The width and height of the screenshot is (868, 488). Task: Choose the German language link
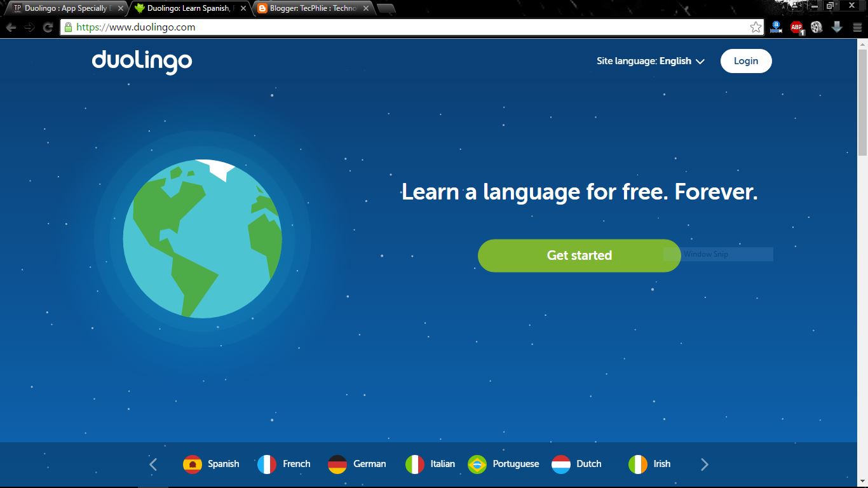coord(370,464)
